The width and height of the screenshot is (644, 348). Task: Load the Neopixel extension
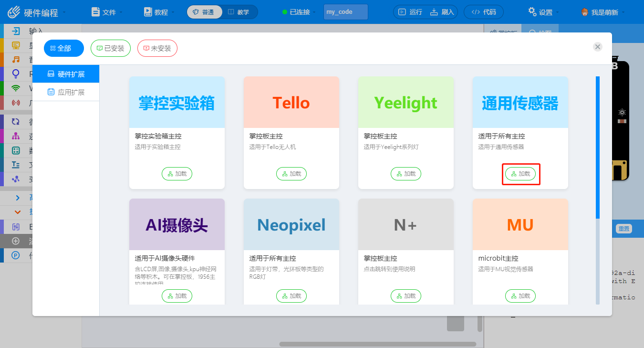(291, 296)
